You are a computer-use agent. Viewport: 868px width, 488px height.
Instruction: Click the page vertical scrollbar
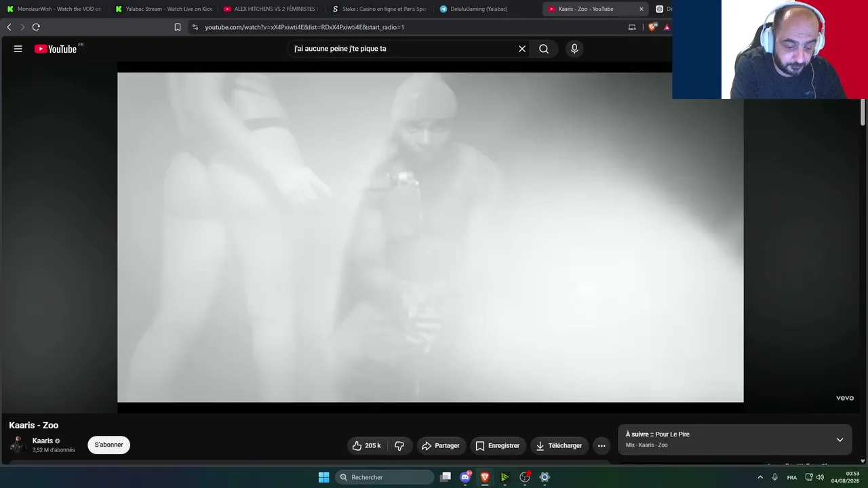point(863,112)
